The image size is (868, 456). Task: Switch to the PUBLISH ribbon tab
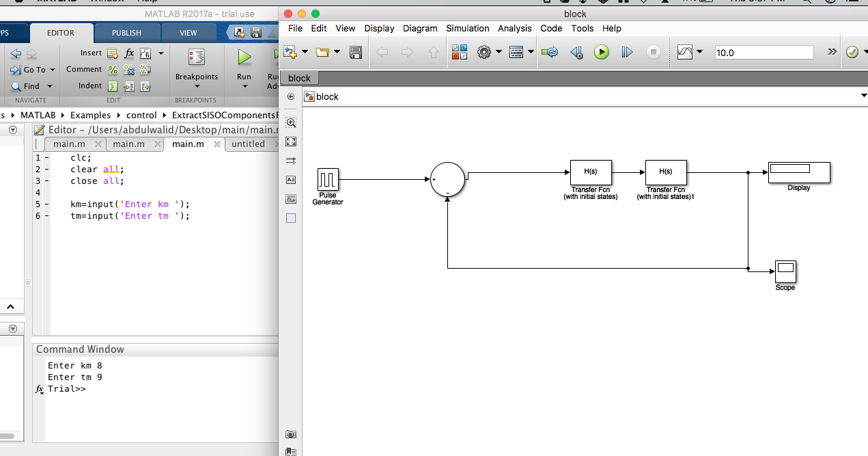(x=126, y=33)
